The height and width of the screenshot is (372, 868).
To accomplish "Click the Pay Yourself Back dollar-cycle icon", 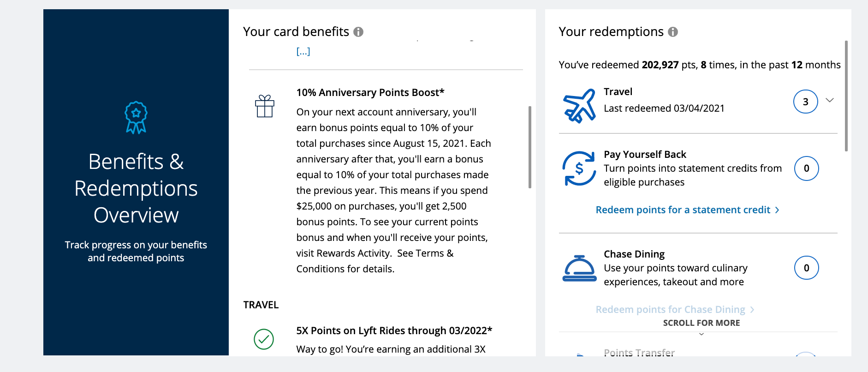I will [x=579, y=168].
